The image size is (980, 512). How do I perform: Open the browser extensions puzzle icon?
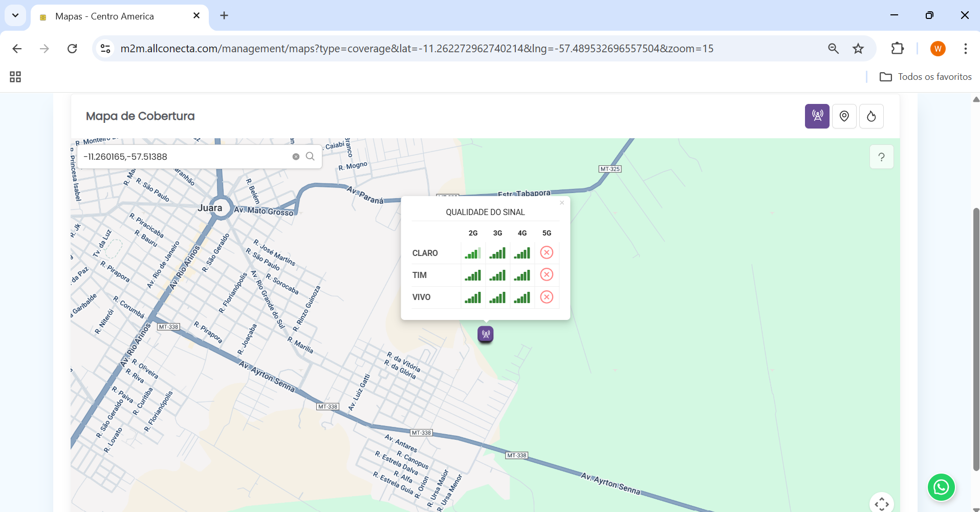tap(897, 49)
